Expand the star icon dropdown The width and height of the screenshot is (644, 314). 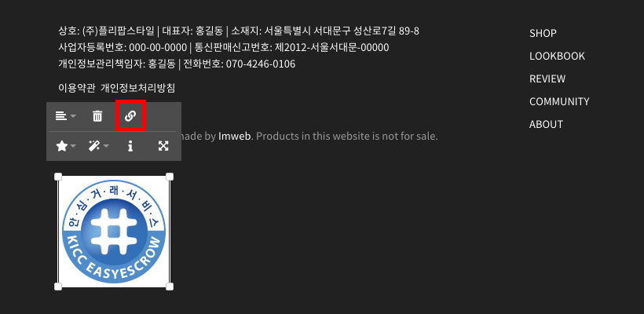click(x=66, y=146)
